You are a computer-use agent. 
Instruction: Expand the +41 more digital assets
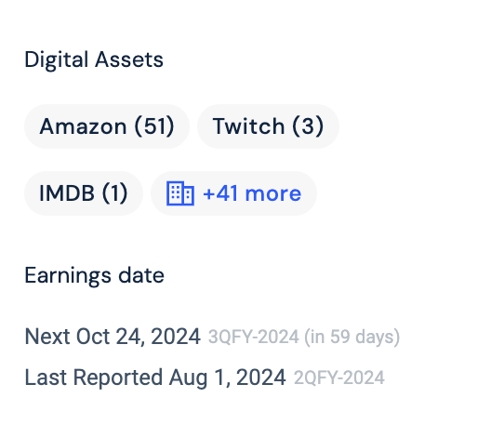point(233,193)
